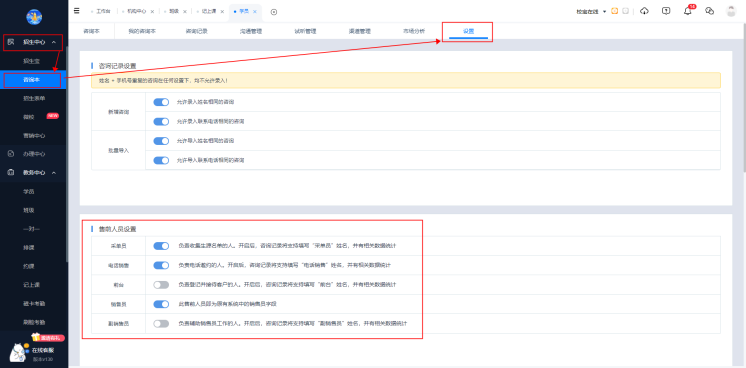Toggle the 销售员 role switch
746x368 pixels.
[161, 304]
